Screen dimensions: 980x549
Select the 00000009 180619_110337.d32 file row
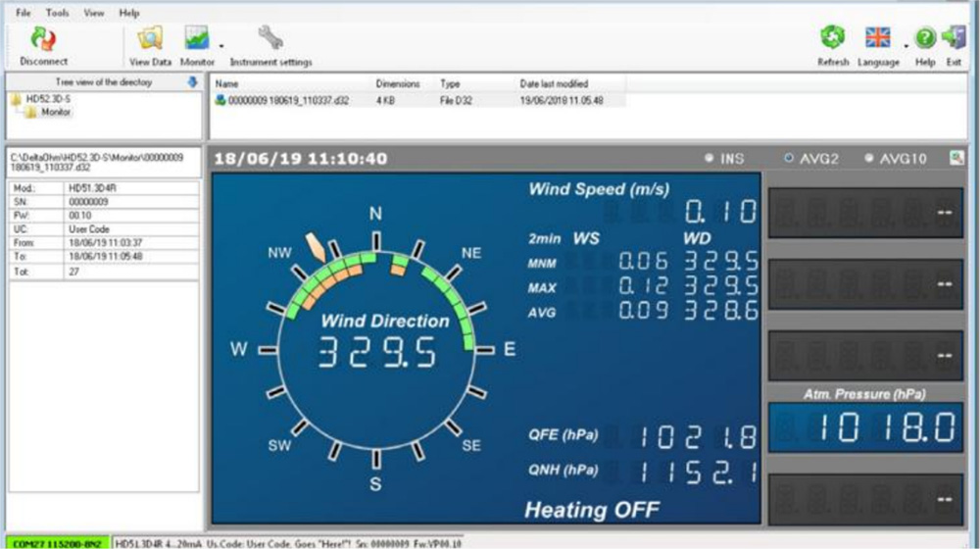click(x=417, y=100)
